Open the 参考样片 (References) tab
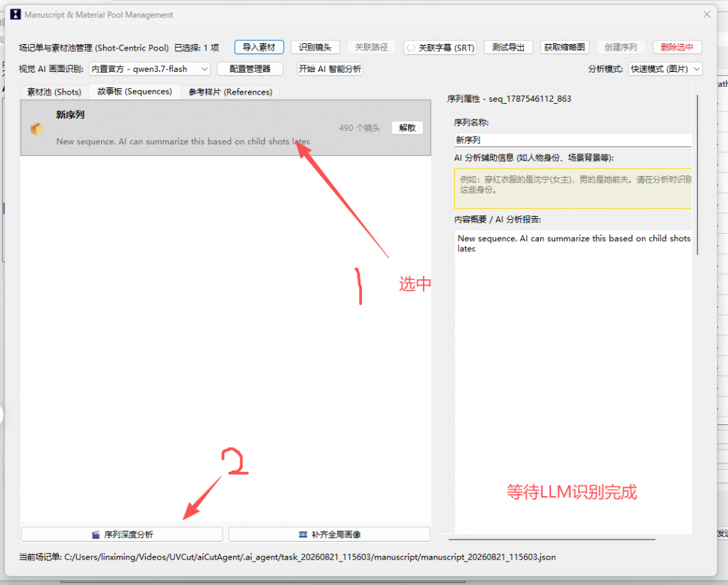The height and width of the screenshot is (585, 728). (x=230, y=92)
